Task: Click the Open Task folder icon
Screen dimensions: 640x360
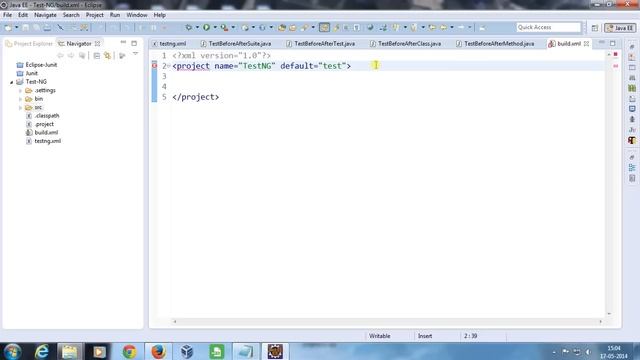Action: point(293,27)
